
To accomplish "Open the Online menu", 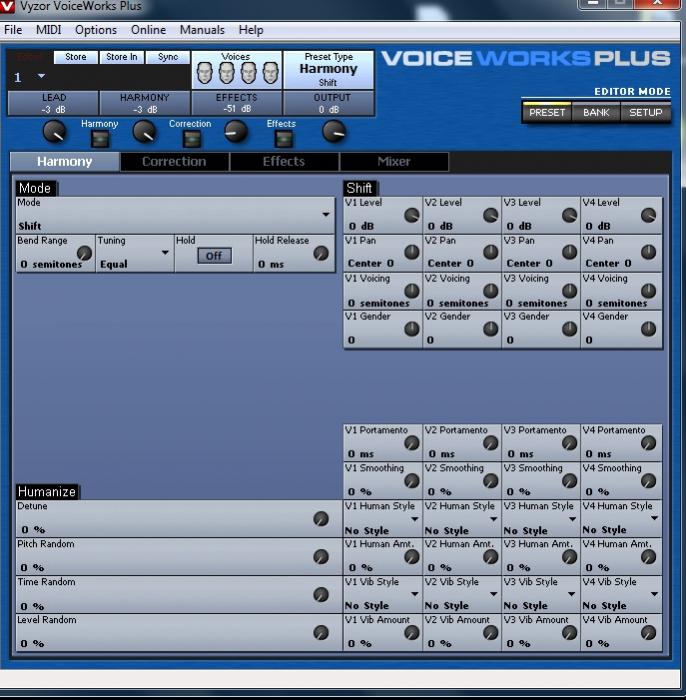I will tap(149, 30).
